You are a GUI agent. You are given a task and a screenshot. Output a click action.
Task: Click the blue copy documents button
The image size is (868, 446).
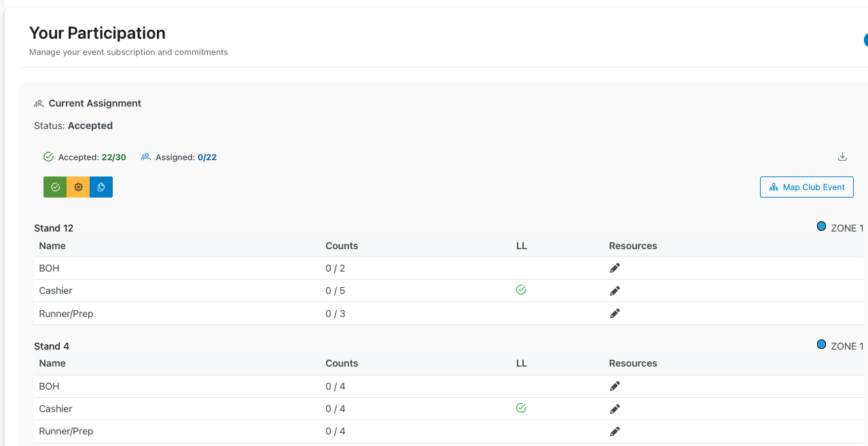(x=101, y=187)
